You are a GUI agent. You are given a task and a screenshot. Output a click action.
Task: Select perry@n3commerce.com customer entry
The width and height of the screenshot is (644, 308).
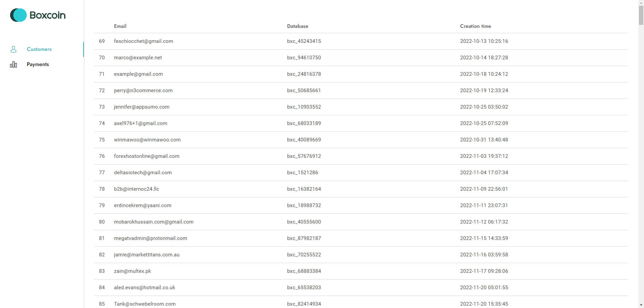pyautogui.click(x=143, y=90)
